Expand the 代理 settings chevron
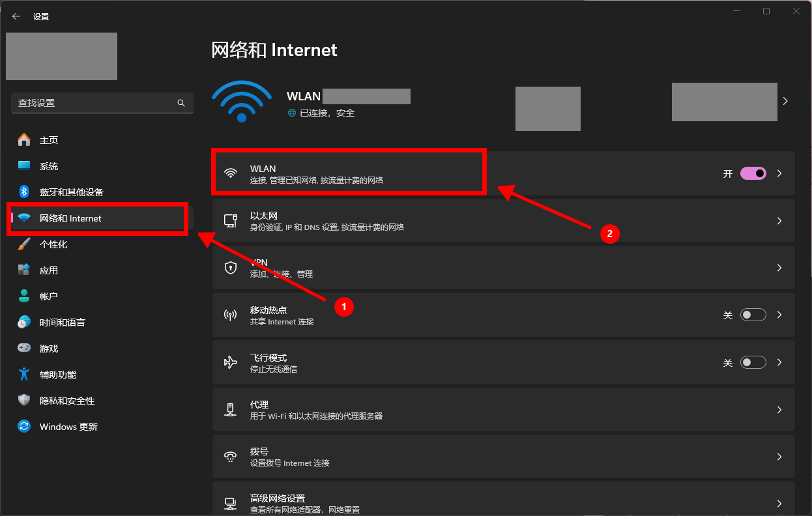 [x=779, y=410]
